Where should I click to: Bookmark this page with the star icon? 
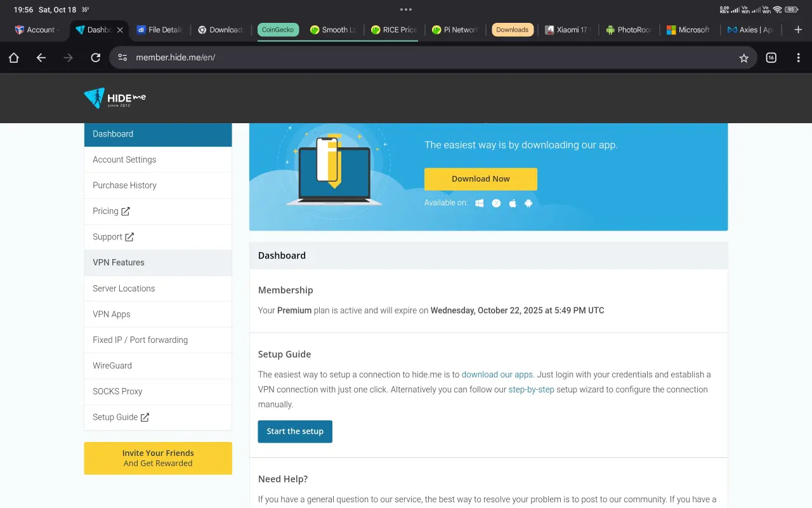pyautogui.click(x=744, y=58)
